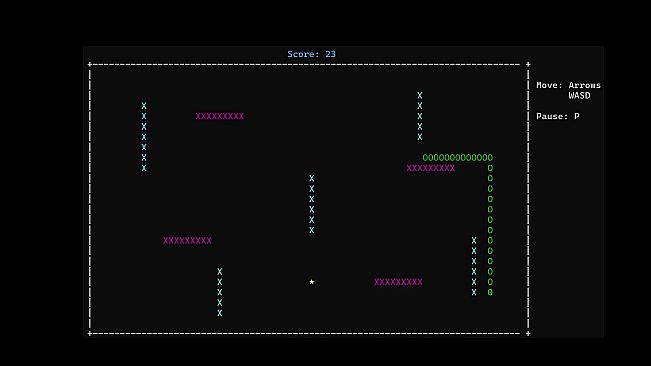Click the tall cyan X column at far left
This screenshot has height=366, width=651.
144,137
